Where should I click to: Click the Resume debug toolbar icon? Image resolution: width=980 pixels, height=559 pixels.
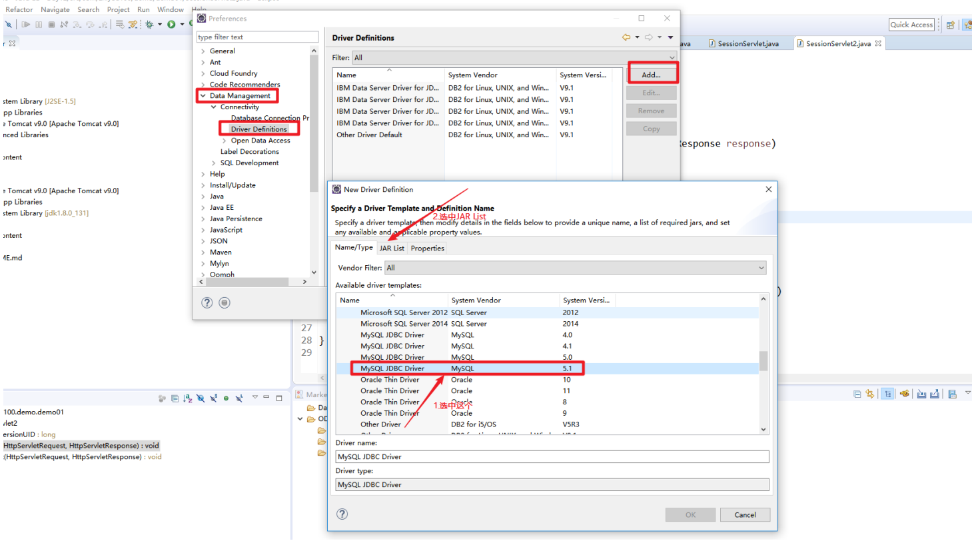[x=26, y=25]
